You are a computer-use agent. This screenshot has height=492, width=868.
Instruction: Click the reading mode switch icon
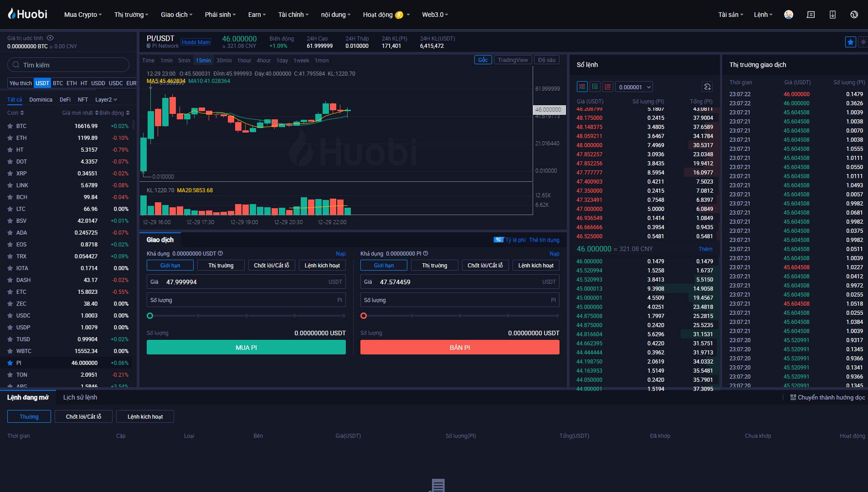pyautogui.click(x=793, y=397)
